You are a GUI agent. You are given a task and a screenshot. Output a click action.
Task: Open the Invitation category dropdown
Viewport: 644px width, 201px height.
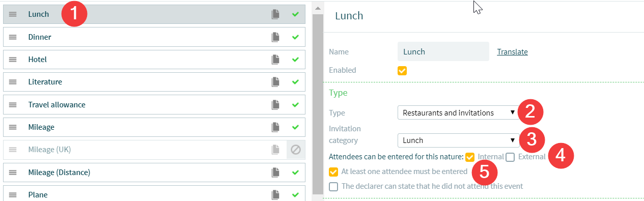pyautogui.click(x=458, y=140)
